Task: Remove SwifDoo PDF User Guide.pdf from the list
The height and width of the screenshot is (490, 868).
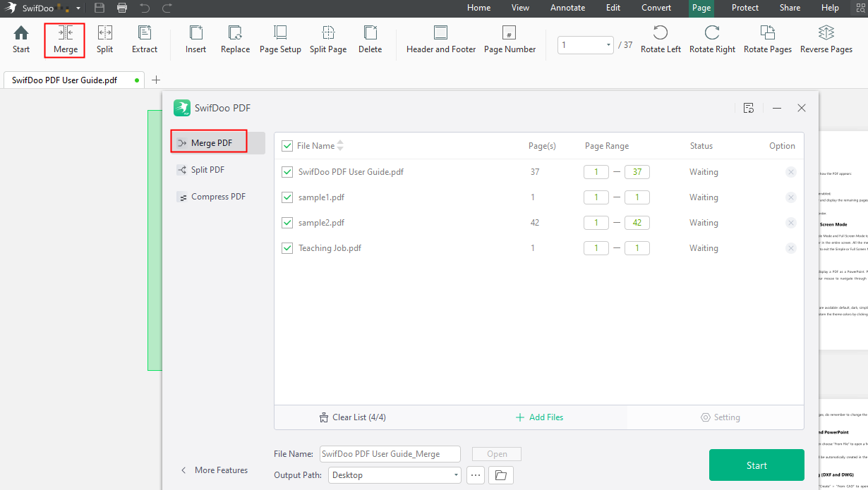Action: click(x=790, y=172)
